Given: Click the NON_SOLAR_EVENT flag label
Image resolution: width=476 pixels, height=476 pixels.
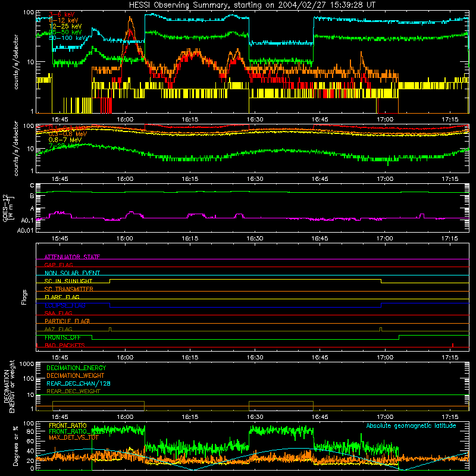Looking at the screenshot, I should point(72,273).
